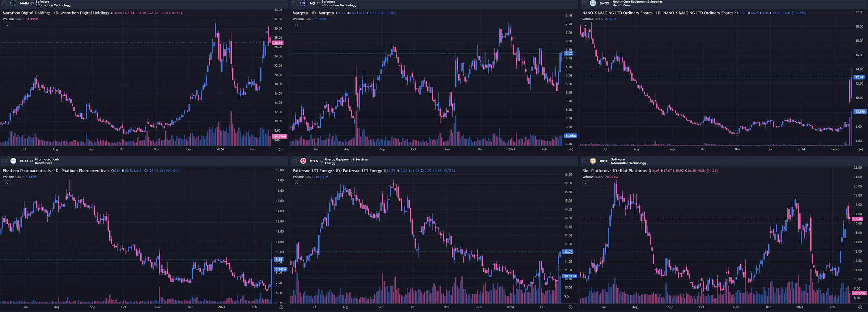Click Volume SMA 9 indicator on NNOX chart
This screenshot has width=868, height=312.
(x=592, y=19)
